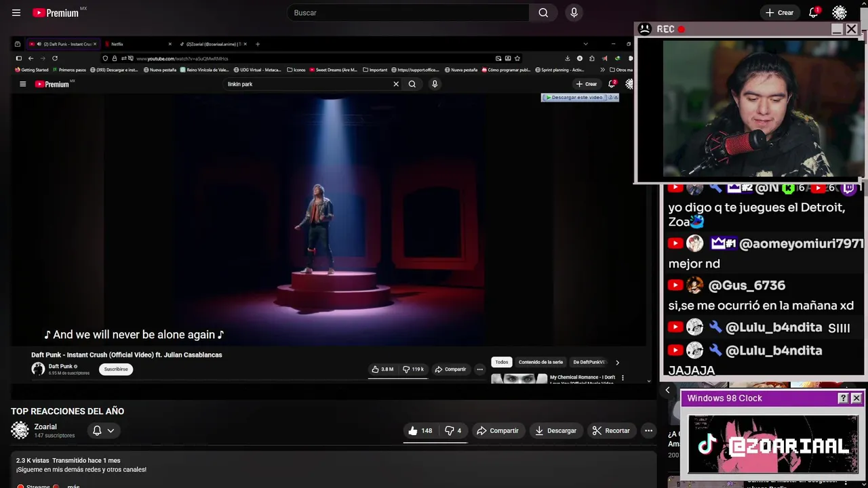Dislike the Daft Punk video with 119 k
Viewport: 868px width, 488px height.
tap(413, 369)
